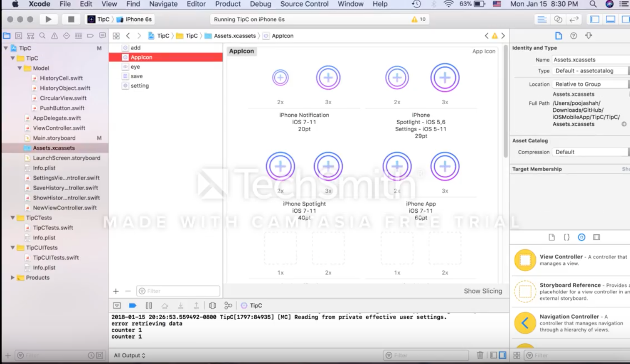Show the Attributes inspector icon
Viewport: 630px width, 364px height.
589,36
